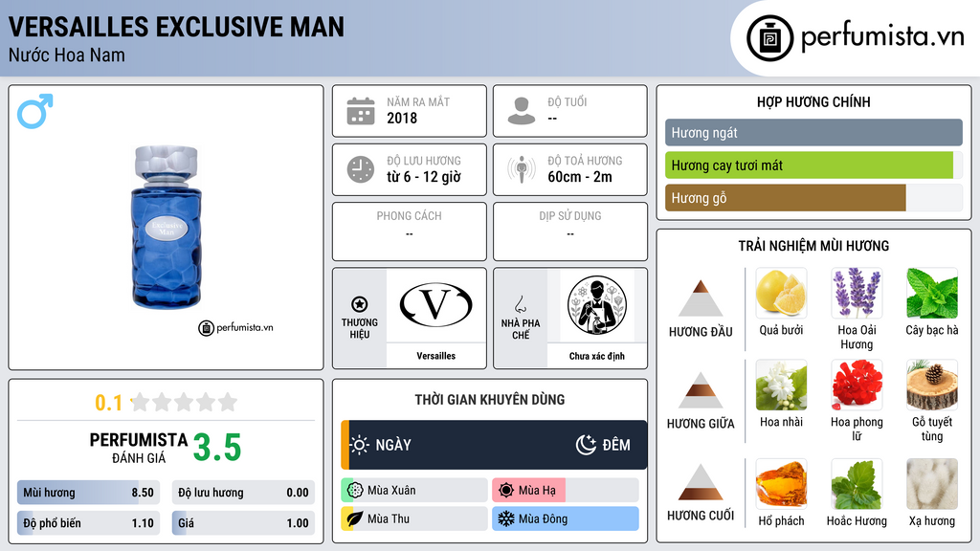Click the snowflake icon for Mùa Đông
Screen dimensions: 980x551
[506, 518]
